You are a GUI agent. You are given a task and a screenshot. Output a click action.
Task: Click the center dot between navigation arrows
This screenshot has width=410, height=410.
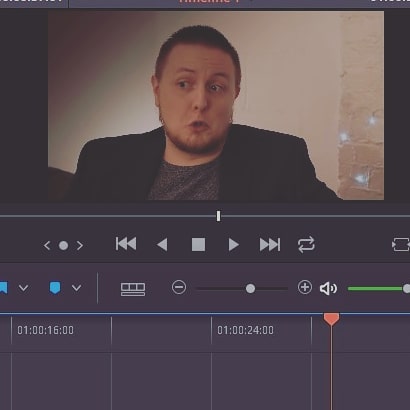click(63, 246)
